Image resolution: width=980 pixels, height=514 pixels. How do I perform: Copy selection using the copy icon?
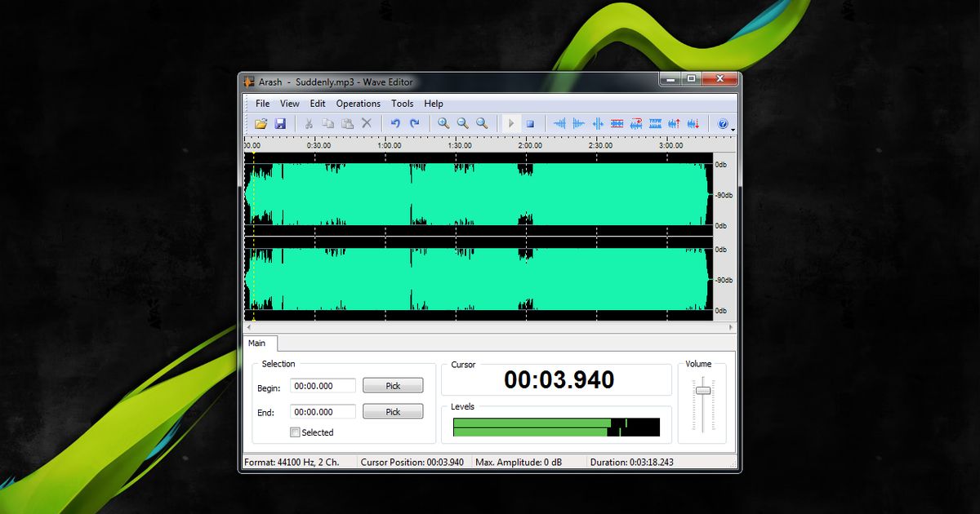click(x=327, y=123)
